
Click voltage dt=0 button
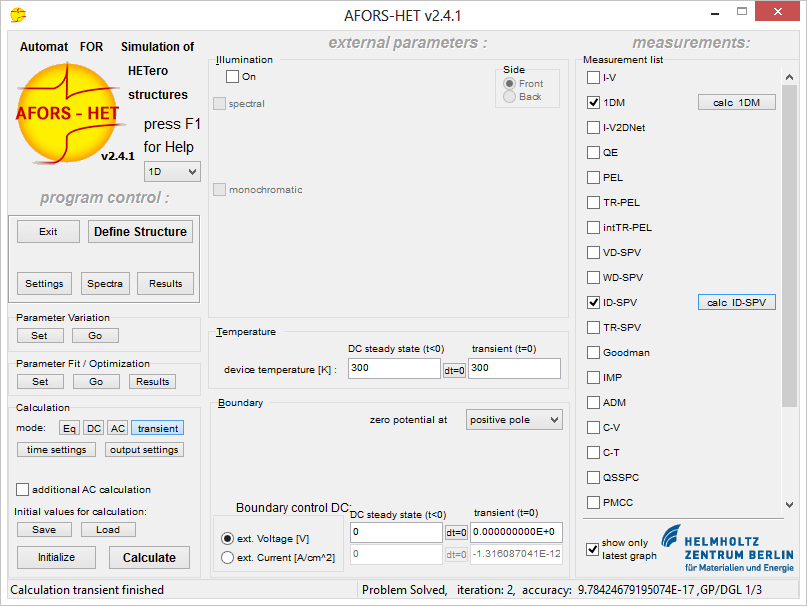coord(457,533)
